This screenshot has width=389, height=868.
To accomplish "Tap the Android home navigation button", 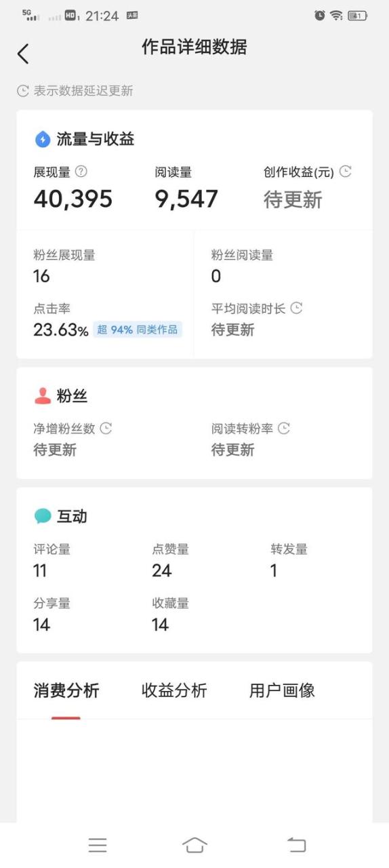I will click(194, 845).
